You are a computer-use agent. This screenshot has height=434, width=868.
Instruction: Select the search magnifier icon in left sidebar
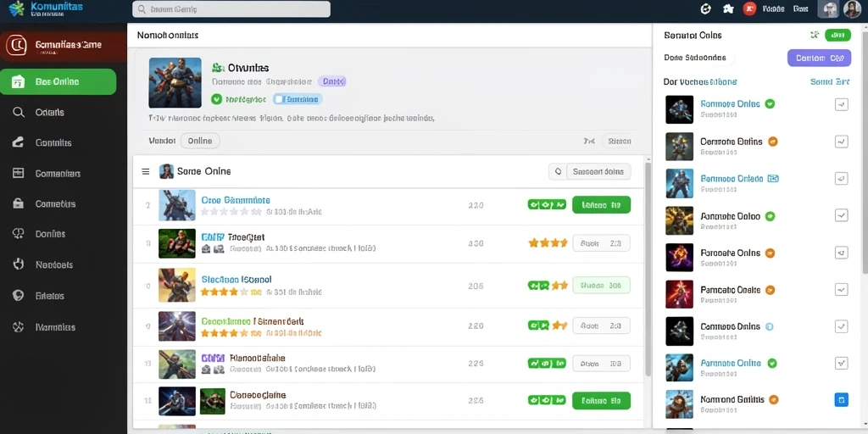pos(19,113)
